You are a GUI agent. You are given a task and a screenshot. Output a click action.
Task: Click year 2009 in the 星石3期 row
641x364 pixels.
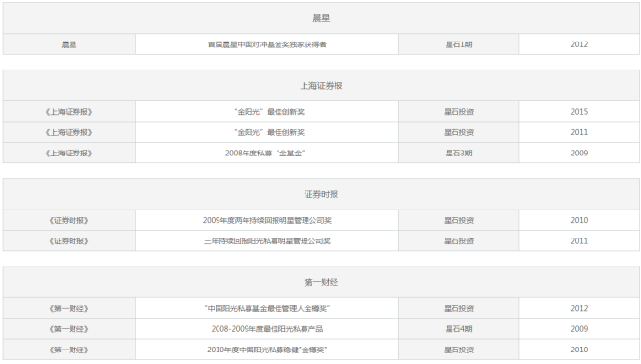pyautogui.click(x=579, y=153)
